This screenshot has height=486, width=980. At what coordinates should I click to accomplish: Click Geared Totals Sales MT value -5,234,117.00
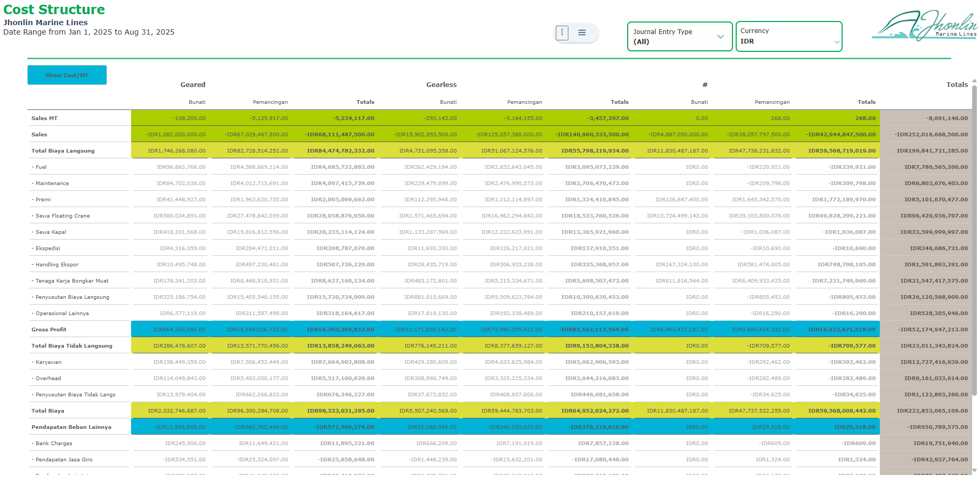(353, 118)
